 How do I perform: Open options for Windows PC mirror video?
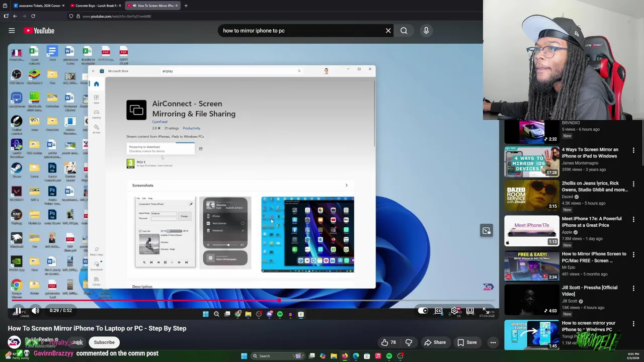tap(633, 324)
